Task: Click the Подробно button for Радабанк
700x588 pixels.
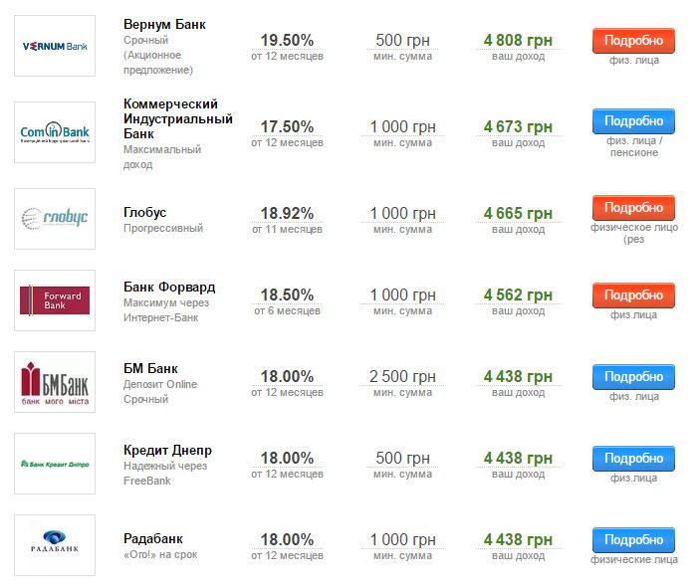Action: coord(633,540)
